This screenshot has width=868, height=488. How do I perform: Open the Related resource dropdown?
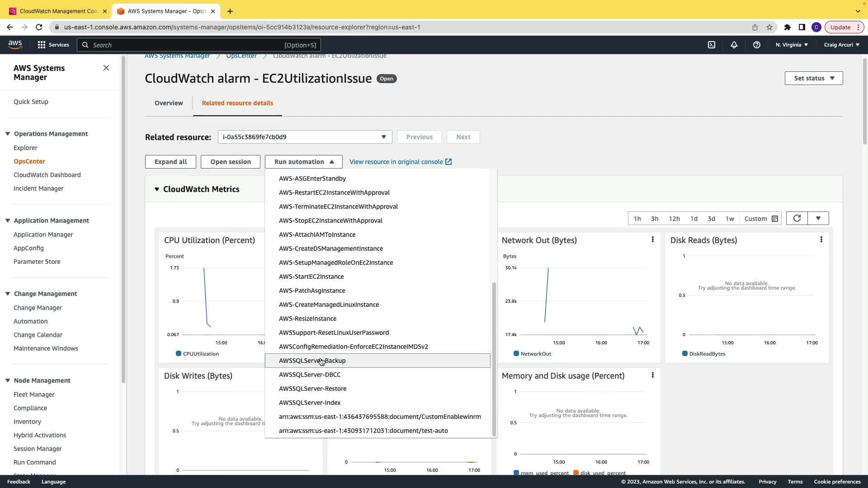[x=305, y=137]
